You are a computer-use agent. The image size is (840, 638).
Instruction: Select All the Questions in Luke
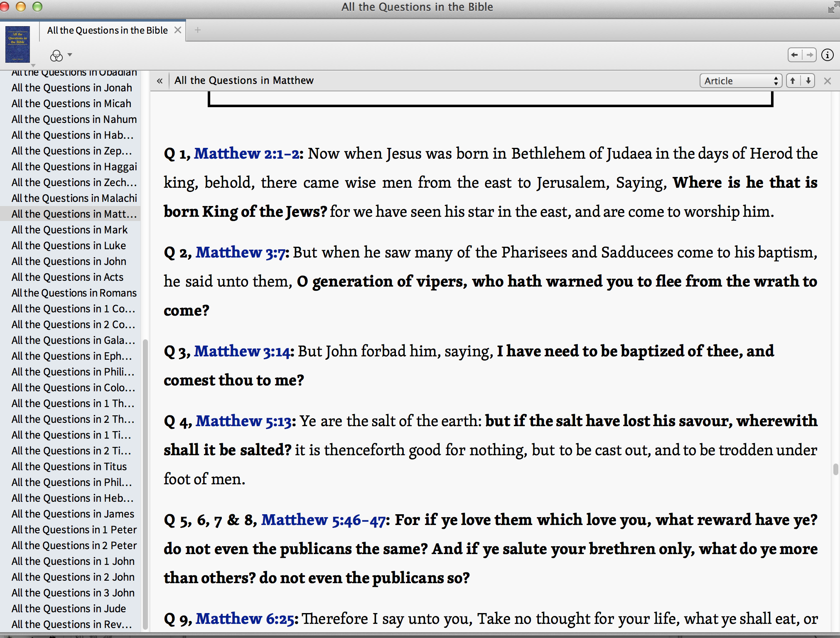point(69,245)
